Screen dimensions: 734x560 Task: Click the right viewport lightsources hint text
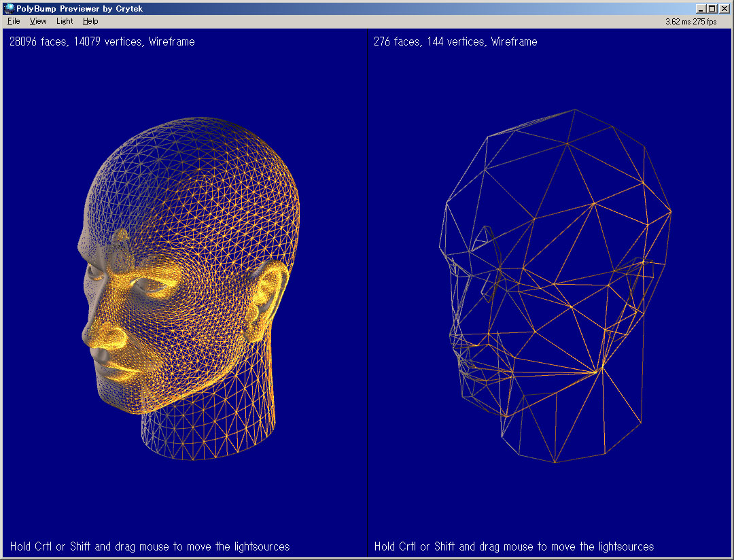[514, 546]
